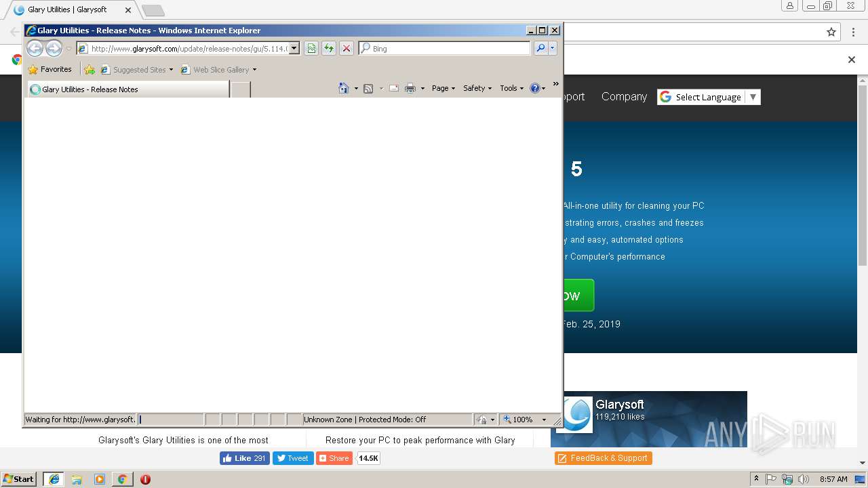Click the RSS feeds icon
This screenshot has height=488, width=868.
tap(368, 88)
